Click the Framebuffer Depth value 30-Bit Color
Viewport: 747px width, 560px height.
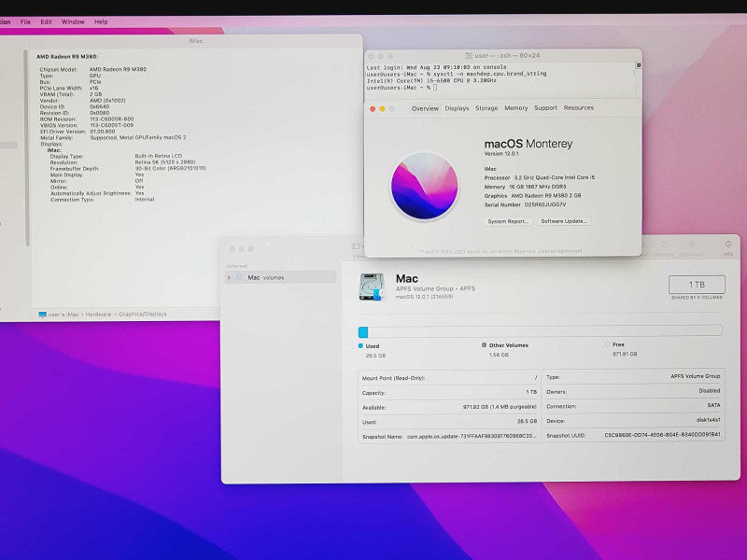pos(171,169)
